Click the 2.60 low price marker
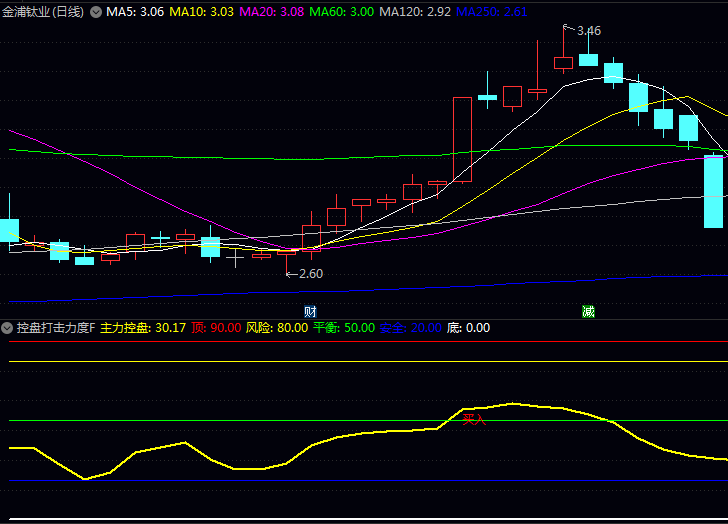Image resolution: width=728 pixels, height=524 pixels. [310, 273]
